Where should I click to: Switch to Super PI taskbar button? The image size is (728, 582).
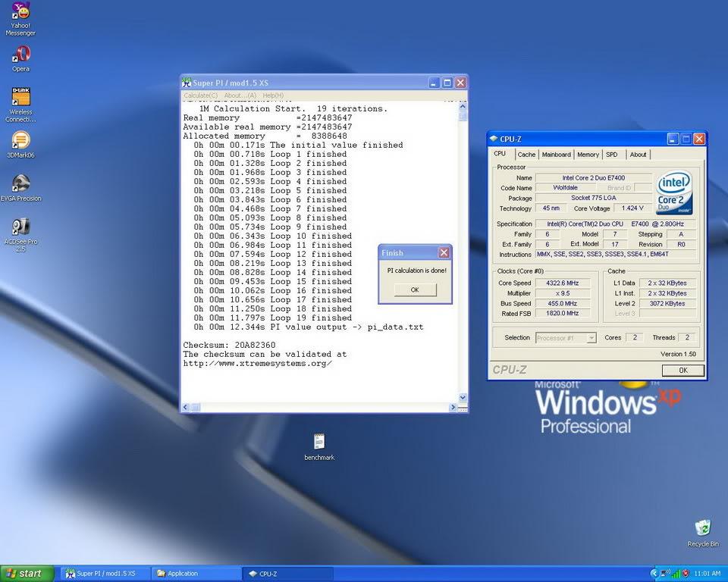click(x=104, y=574)
